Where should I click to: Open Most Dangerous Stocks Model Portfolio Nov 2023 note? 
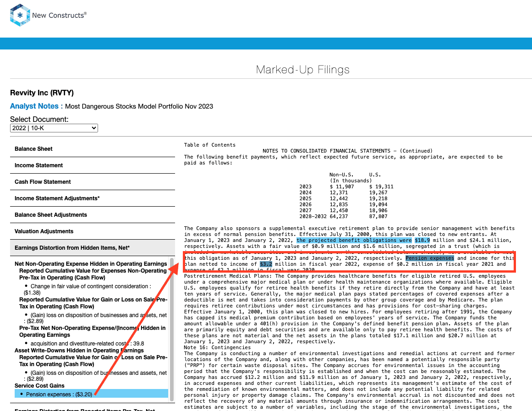(139, 106)
